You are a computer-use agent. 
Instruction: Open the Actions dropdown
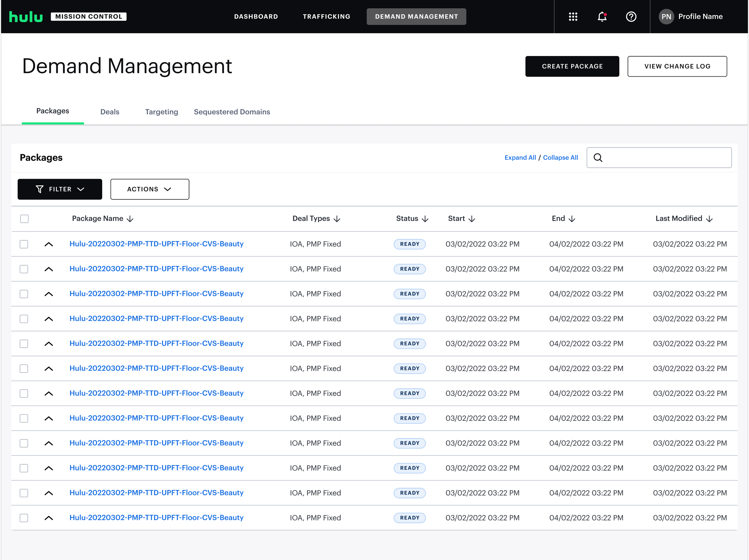pyautogui.click(x=149, y=189)
